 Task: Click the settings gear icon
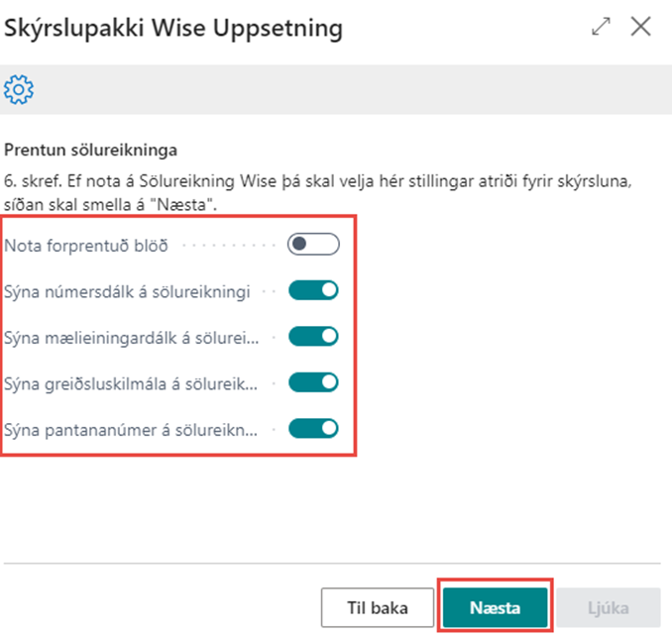[x=19, y=90]
